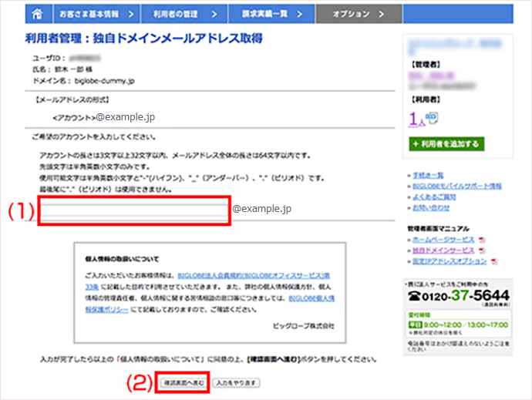
Task: Open the 請求実績一覧 menu
Action: [x=271, y=14]
